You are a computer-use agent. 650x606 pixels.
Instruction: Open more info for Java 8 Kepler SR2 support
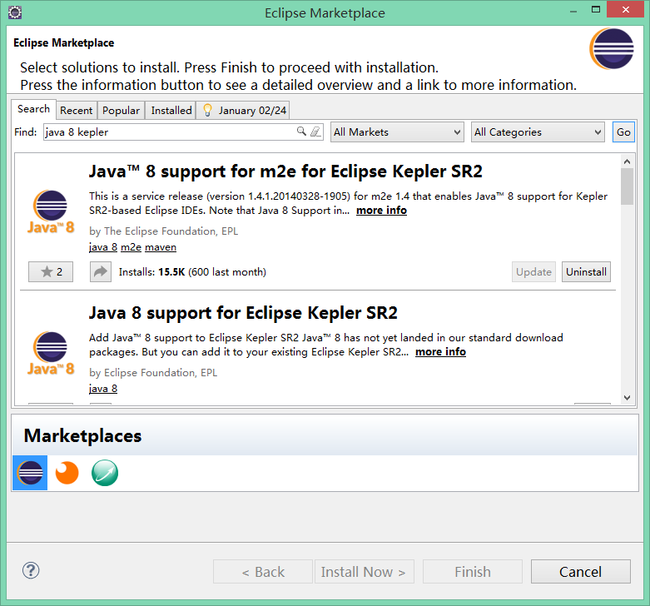441,352
